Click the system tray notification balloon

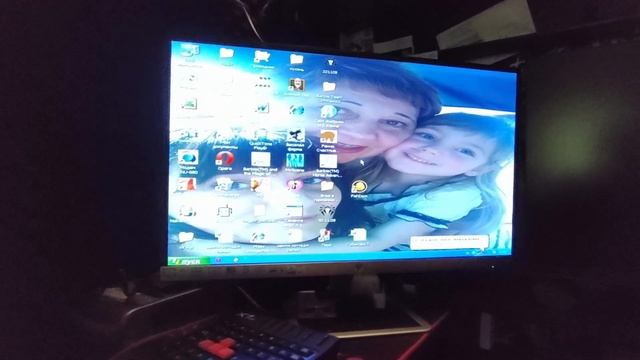tap(449, 241)
